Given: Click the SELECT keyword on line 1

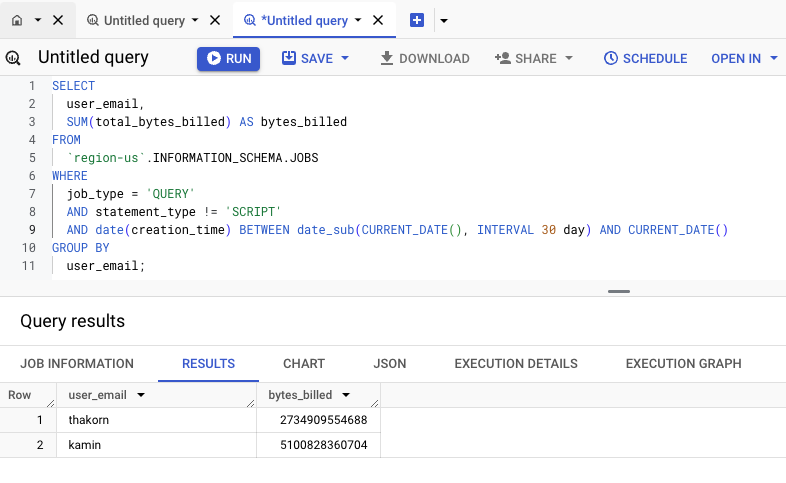Looking at the screenshot, I should tap(73, 86).
